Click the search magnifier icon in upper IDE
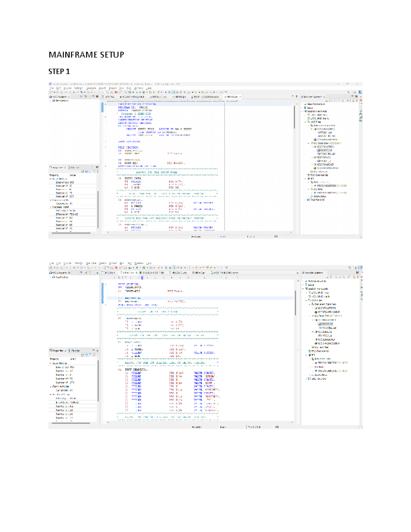The height and width of the screenshot is (532, 411). coord(348,92)
